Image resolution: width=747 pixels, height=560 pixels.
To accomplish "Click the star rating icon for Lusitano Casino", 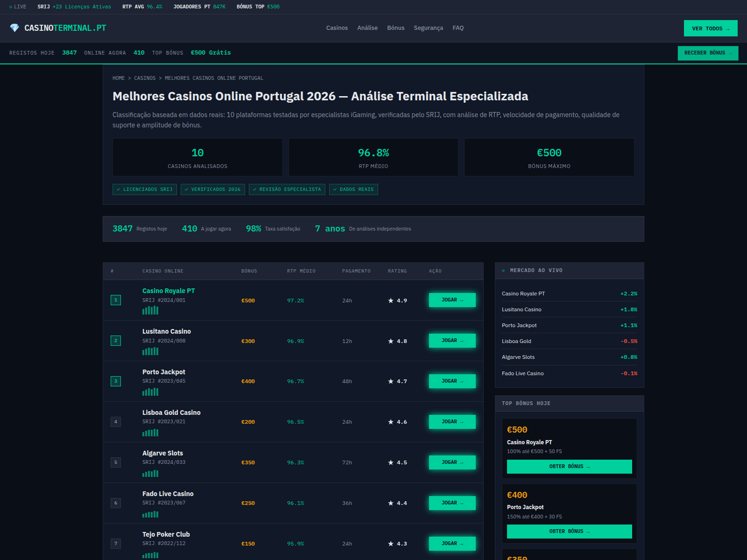I will [x=391, y=341].
